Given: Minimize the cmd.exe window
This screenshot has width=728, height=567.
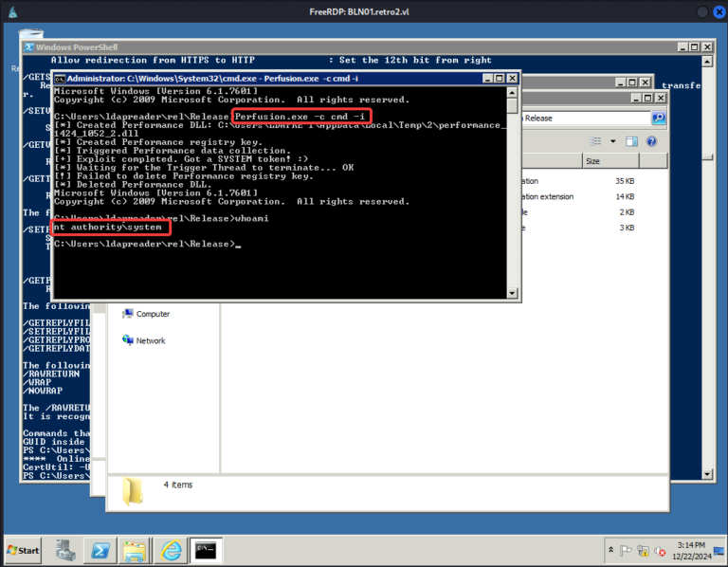Looking at the screenshot, I should [x=487, y=79].
